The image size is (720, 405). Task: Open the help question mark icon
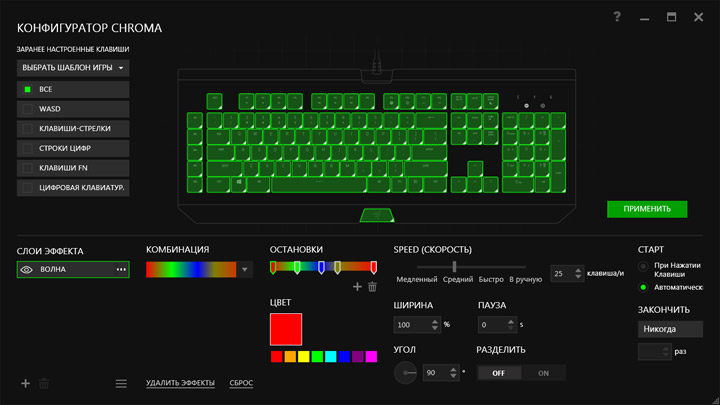[617, 17]
